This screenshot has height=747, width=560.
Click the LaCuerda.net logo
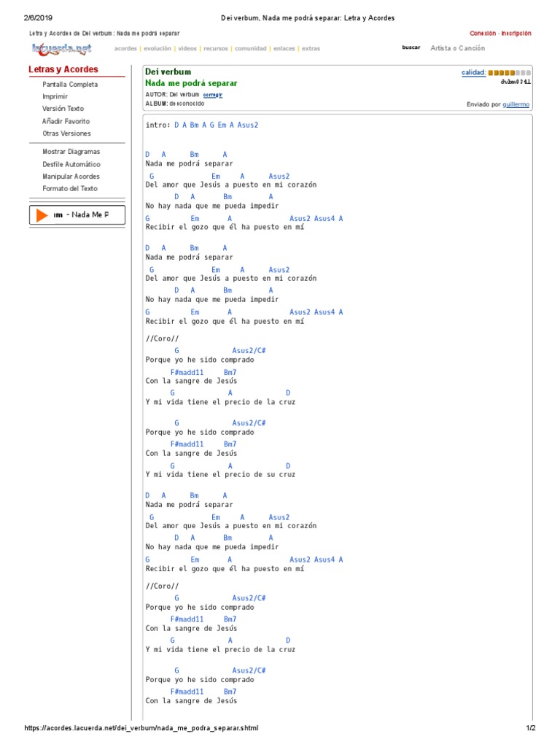[x=62, y=49]
